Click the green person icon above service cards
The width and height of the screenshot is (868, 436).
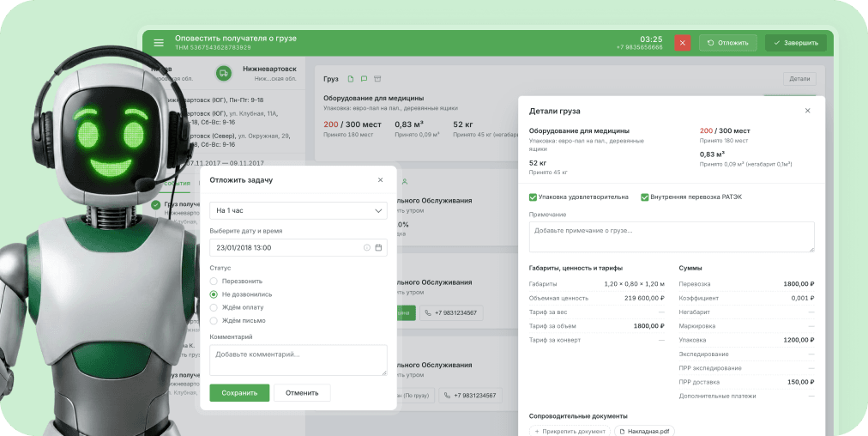[405, 181]
